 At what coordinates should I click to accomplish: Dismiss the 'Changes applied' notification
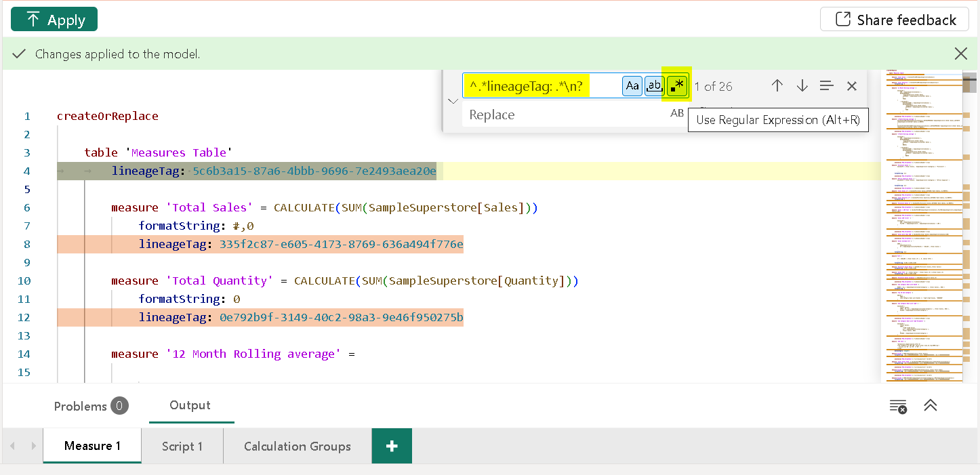point(960,54)
